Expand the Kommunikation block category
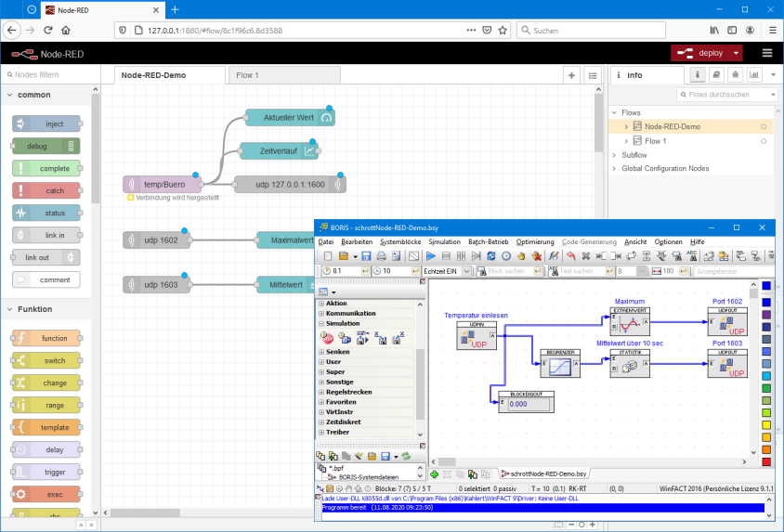This screenshot has width=784, height=532. pyautogui.click(x=321, y=314)
